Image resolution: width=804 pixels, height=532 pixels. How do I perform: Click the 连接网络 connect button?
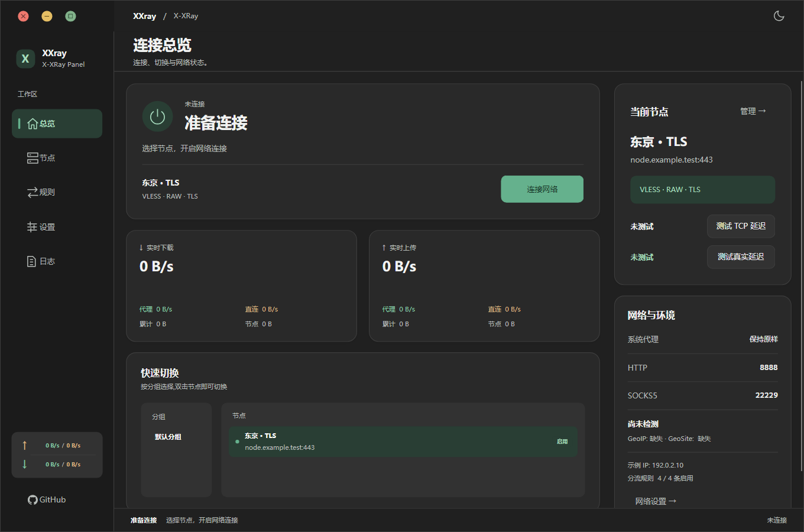tap(542, 189)
